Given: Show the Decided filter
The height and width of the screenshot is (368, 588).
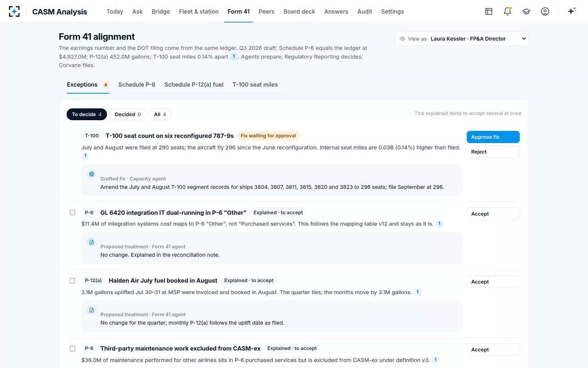Looking at the screenshot, I should tap(128, 114).
